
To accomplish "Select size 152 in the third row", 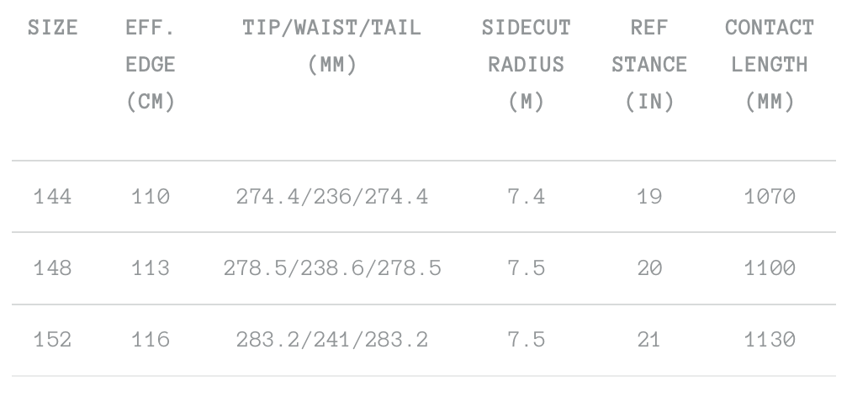I will click(x=52, y=340).
